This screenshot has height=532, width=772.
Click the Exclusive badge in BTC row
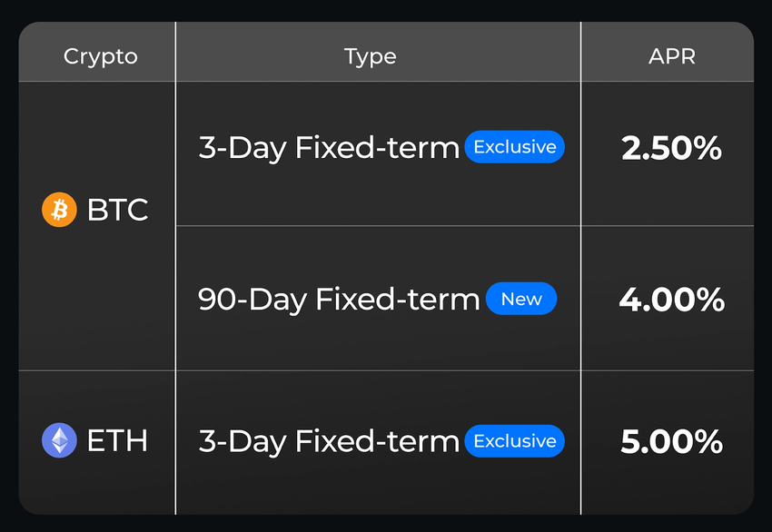514,147
